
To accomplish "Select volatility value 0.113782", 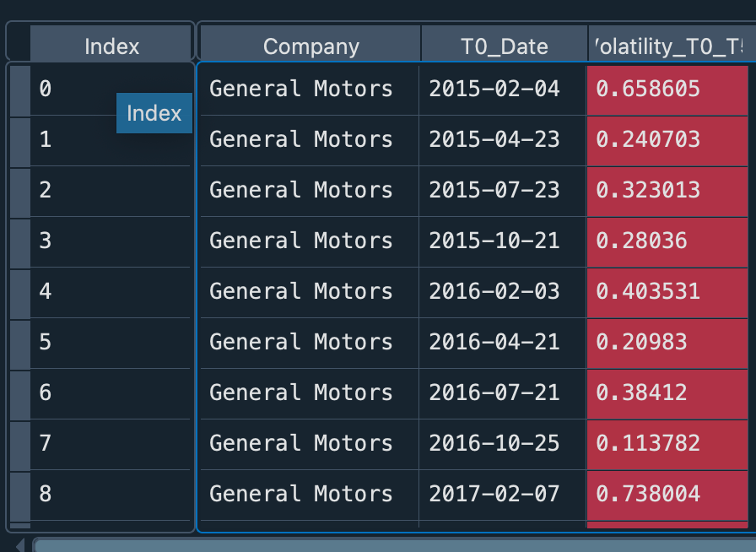I will (x=667, y=444).
